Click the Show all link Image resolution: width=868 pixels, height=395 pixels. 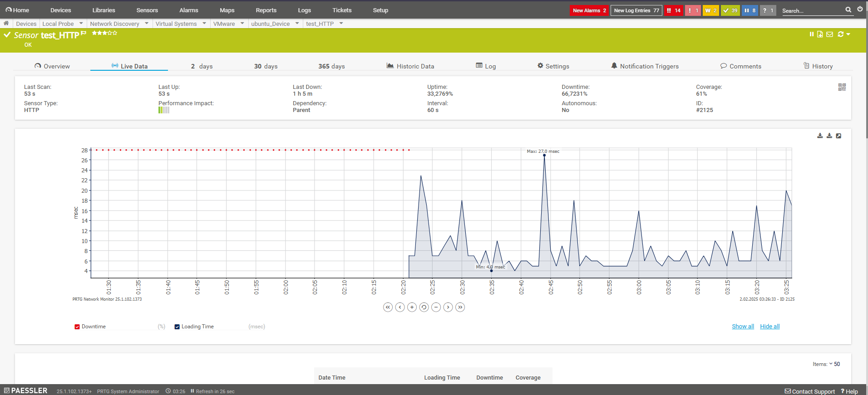tap(743, 327)
